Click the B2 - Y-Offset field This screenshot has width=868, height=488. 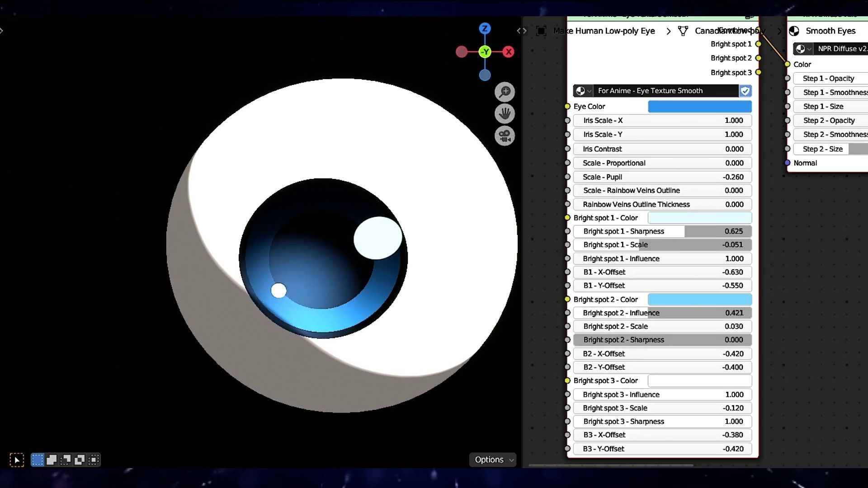[662, 367]
